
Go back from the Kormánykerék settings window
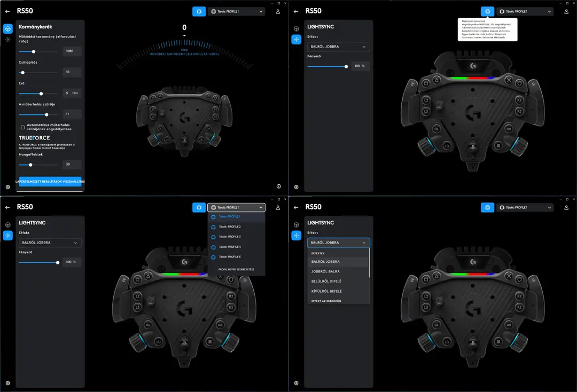coord(7,11)
